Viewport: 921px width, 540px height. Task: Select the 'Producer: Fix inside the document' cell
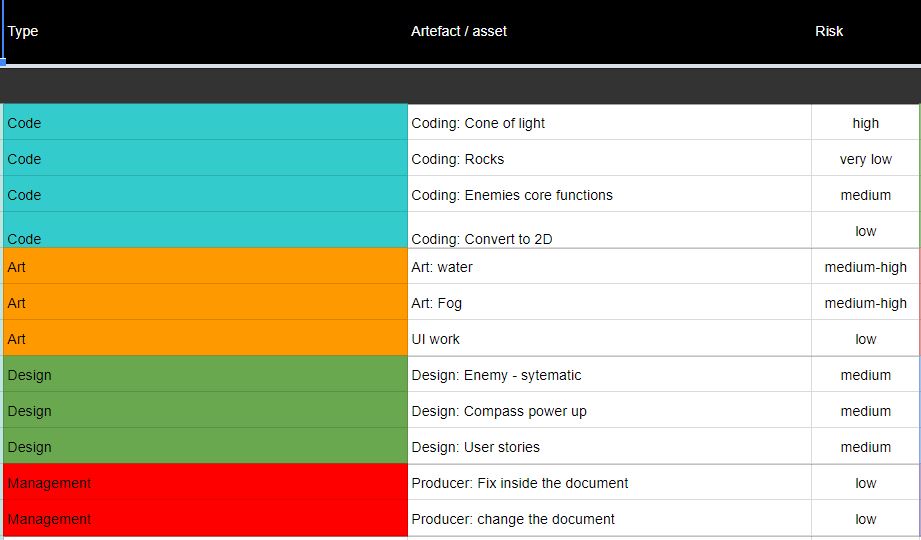tap(608, 483)
